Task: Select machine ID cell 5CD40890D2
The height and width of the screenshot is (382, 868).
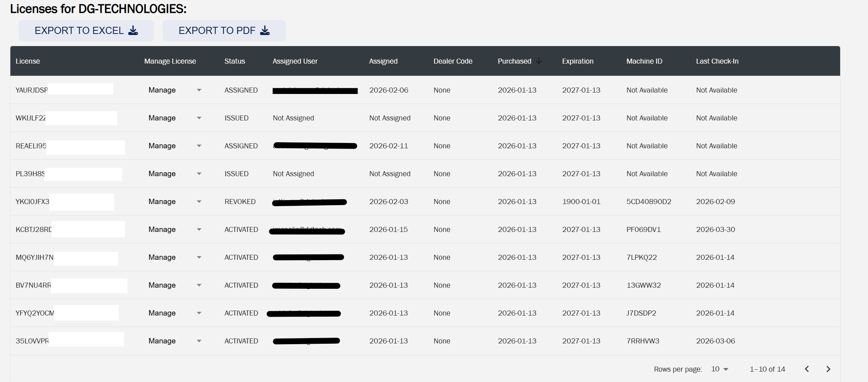Action: tap(649, 202)
